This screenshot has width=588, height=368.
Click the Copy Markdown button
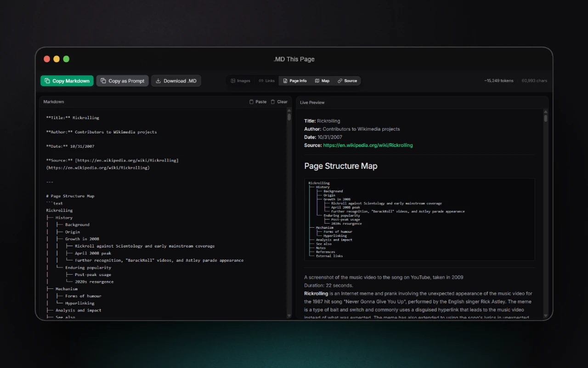[67, 81]
